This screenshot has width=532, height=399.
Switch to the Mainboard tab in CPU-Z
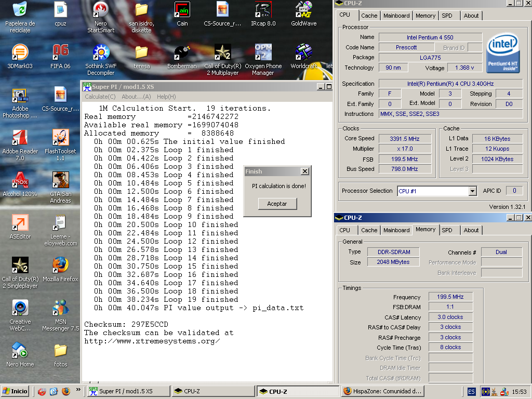pos(396,16)
